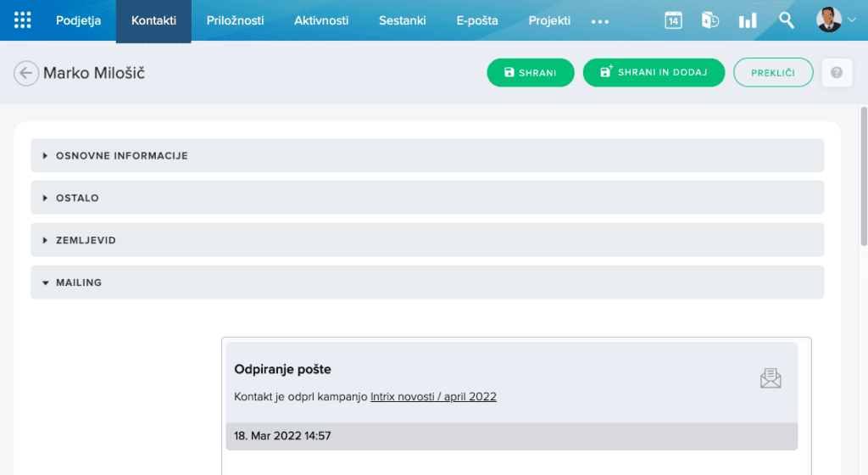Image resolution: width=868 pixels, height=475 pixels.
Task: Click the opened envelope icon in mail card
Action: point(770,378)
